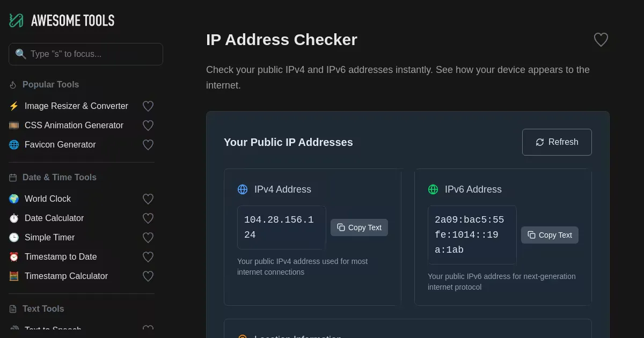644x338 pixels.
Task: Copy the IPv4 address text
Action: [x=359, y=227]
